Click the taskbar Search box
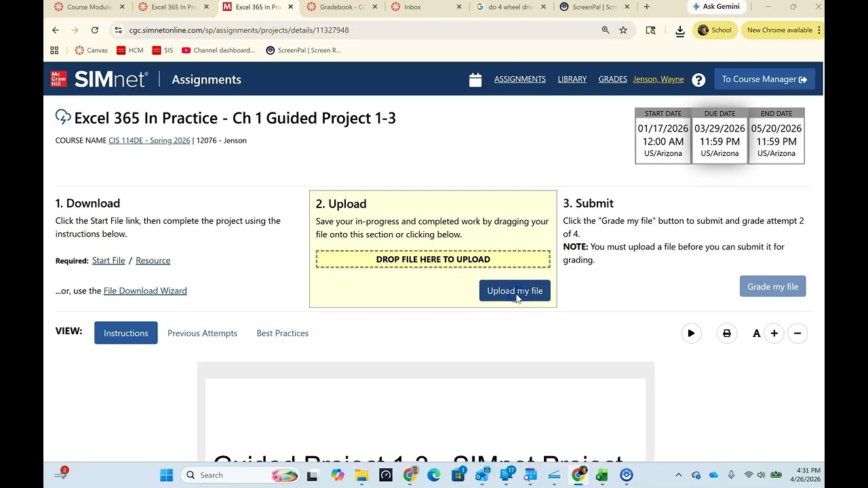 coord(241,475)
